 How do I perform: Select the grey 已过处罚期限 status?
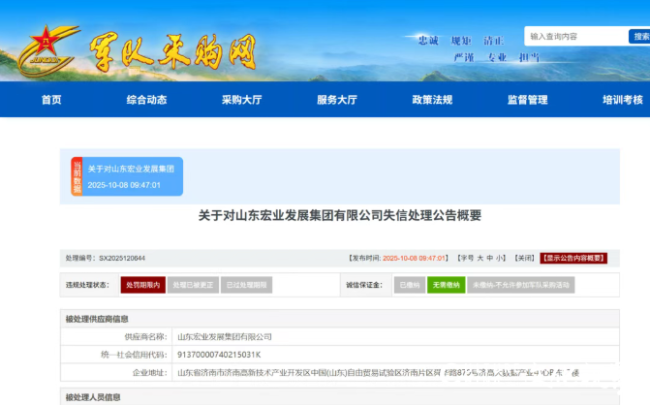245,285
